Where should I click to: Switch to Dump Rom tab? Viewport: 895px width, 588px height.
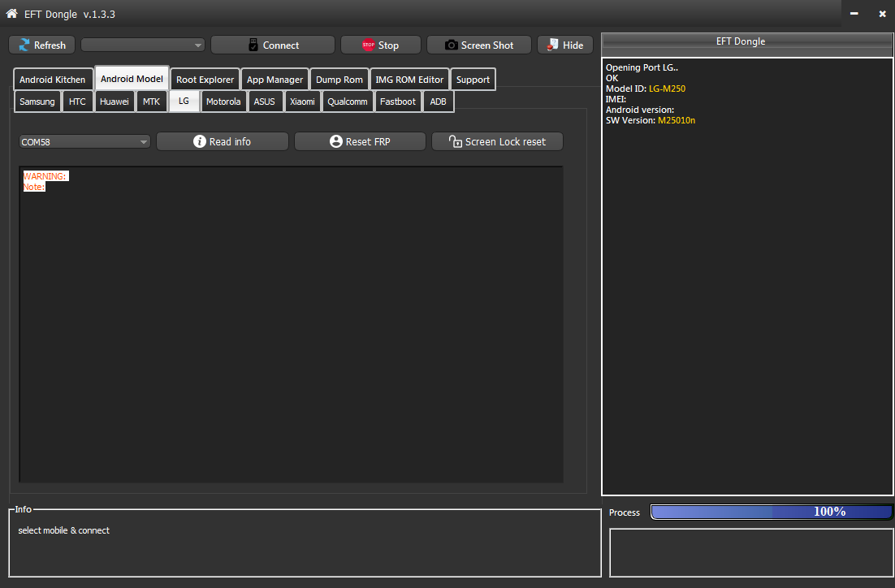click(339, 80)
